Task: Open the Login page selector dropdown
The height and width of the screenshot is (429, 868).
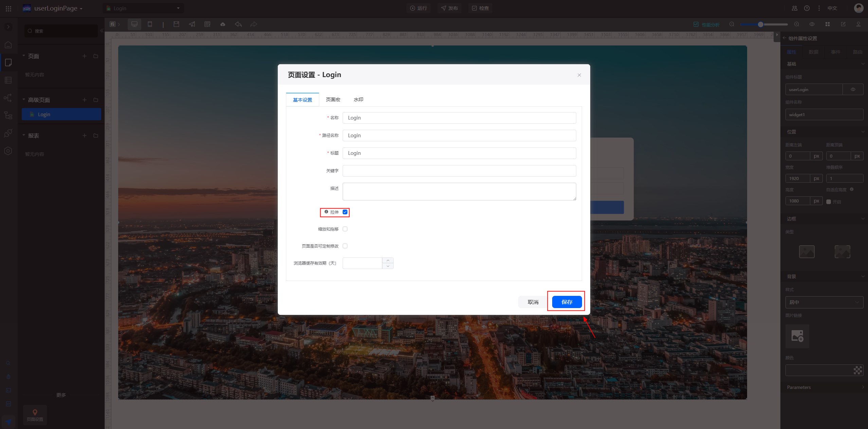Action: 143,8
